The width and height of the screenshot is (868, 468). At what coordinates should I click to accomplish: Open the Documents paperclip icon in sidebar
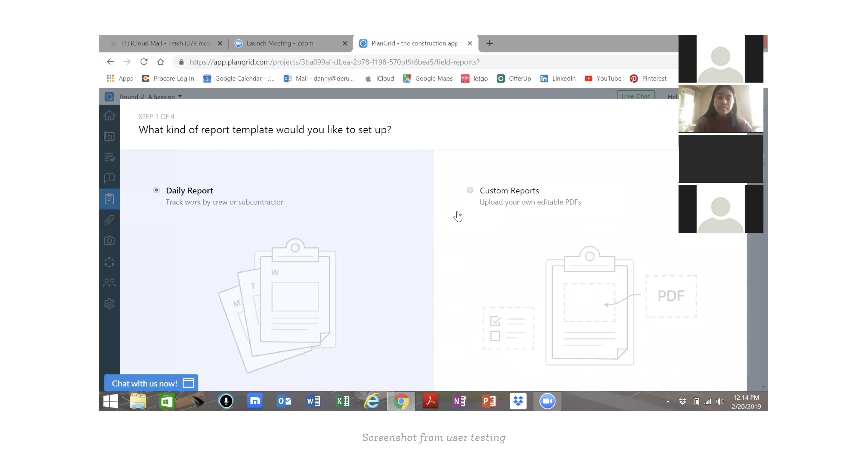[x=109, y=220]
